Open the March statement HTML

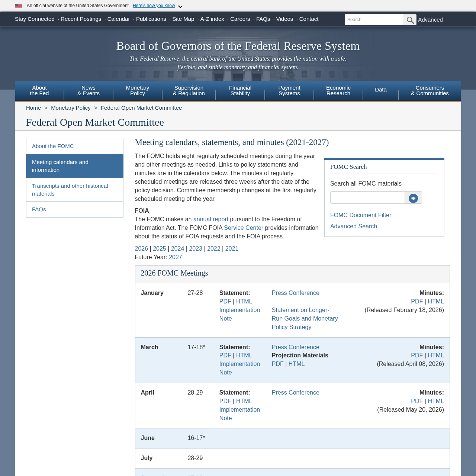[x=244, y=356]
